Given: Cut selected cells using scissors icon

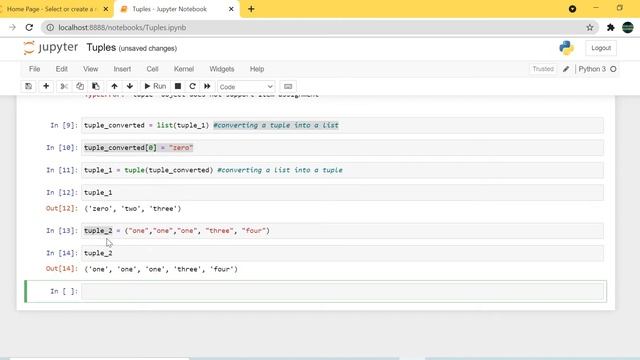Looking at the screenshot, I should 64,86.
